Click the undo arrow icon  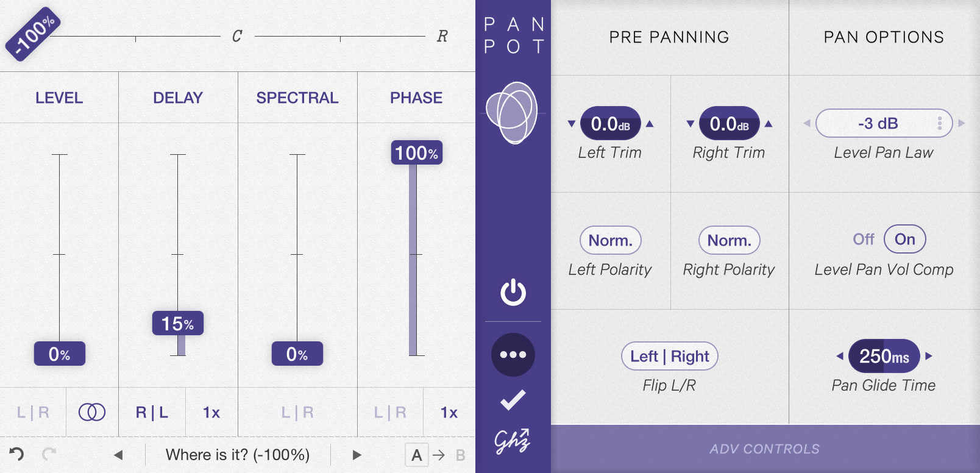pos(16,454)
